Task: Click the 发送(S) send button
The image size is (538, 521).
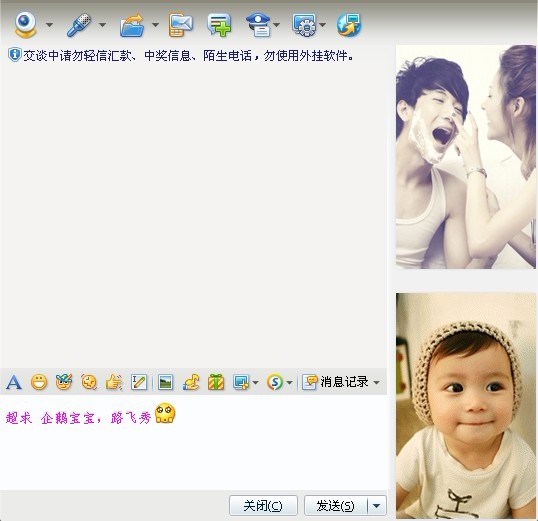Action: [x=336, y=505]
